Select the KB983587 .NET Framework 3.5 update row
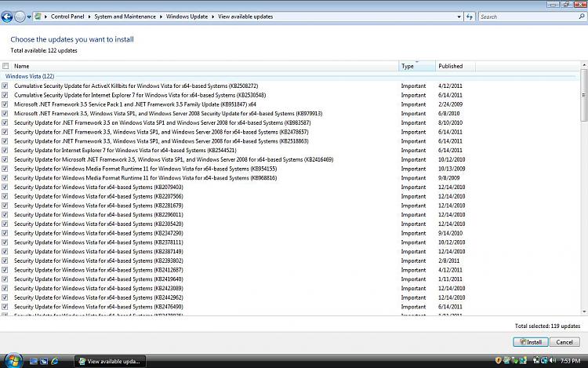Image resolution: width=588 pixels, height=368 pixels. (289, 122)
